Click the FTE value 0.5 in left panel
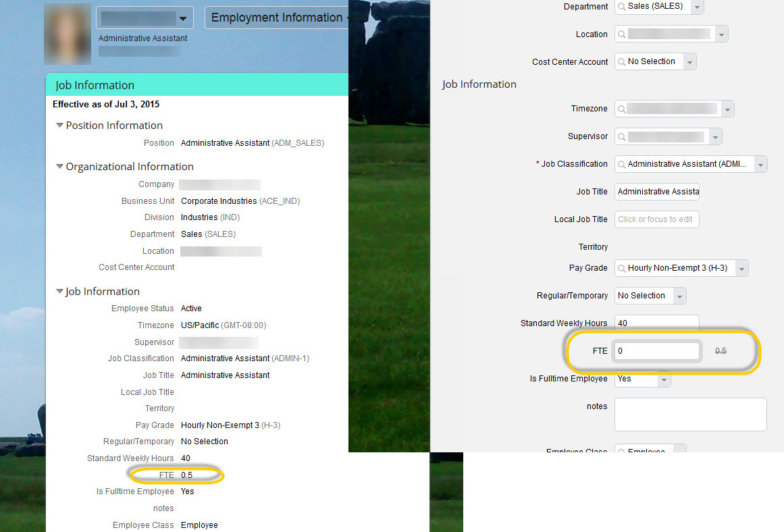Viewport: 784px width, 532px height. 186,475
